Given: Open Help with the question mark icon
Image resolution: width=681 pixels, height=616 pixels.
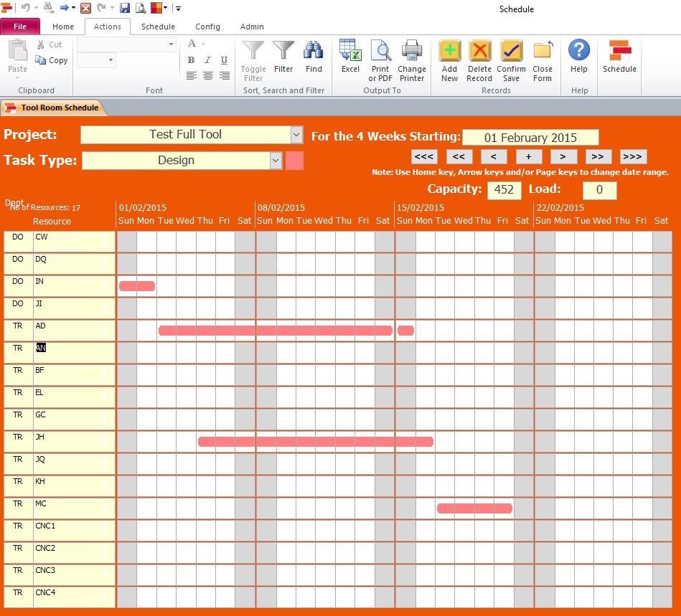Looking at the screenshot, I should (579, 50).
